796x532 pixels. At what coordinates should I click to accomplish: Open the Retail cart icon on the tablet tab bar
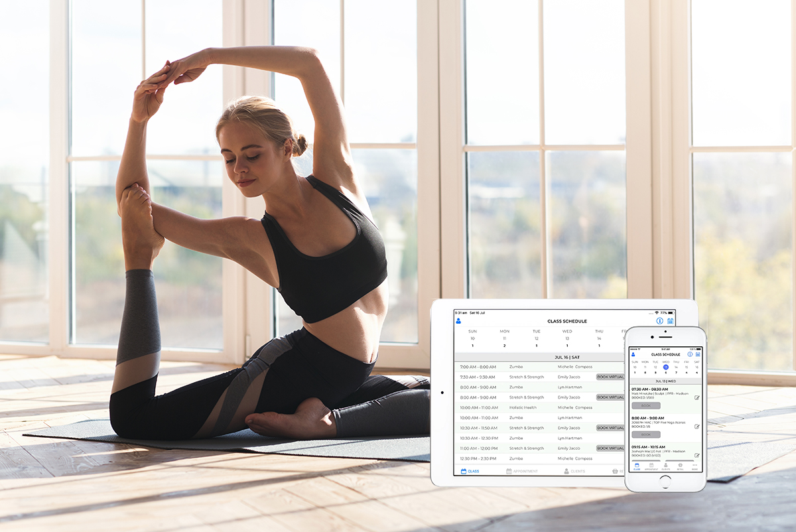[x=614, y=471]
